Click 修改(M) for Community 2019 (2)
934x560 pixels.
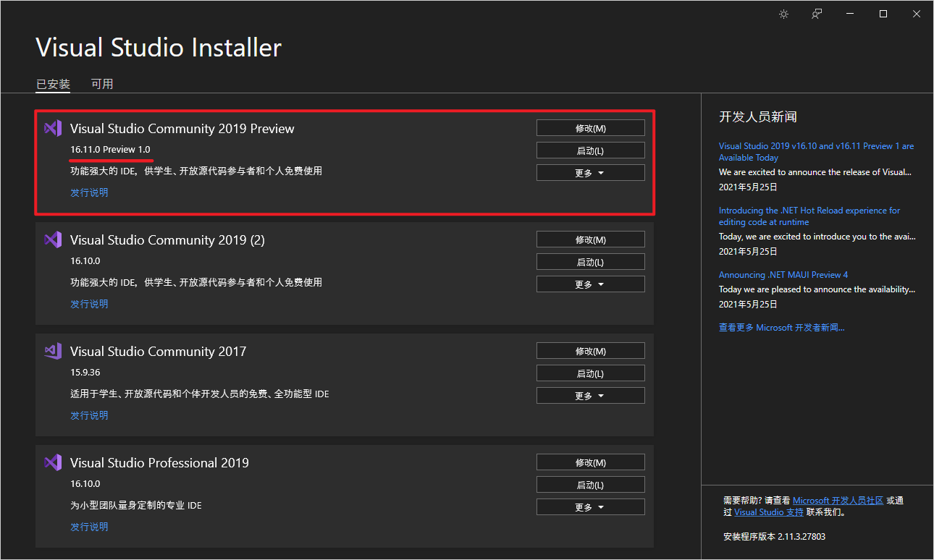point(590,239)
